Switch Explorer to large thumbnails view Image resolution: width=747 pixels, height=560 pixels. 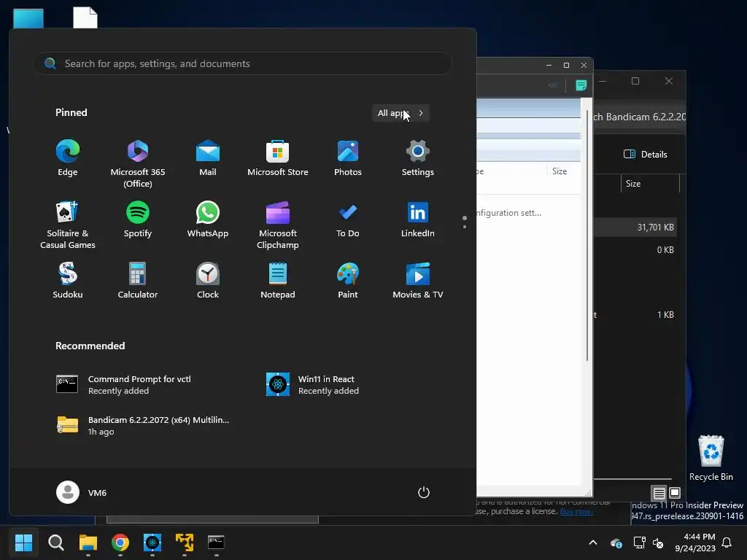point(675,493)
